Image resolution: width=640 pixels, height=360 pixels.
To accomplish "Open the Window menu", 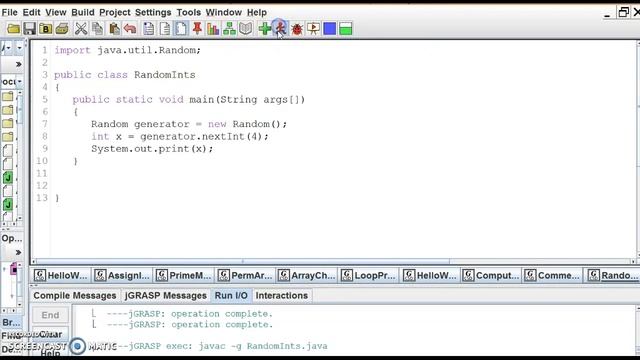I will pyautogui.click(x=224, y=12).
